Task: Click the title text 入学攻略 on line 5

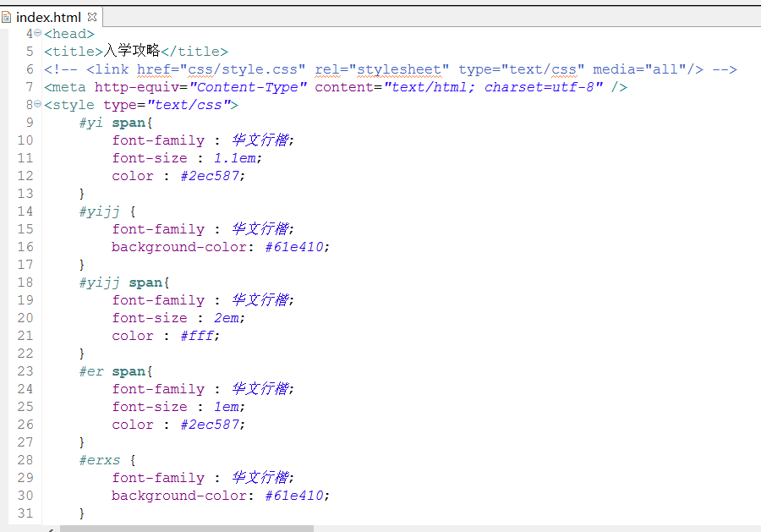Action: (x=132, y=51)
